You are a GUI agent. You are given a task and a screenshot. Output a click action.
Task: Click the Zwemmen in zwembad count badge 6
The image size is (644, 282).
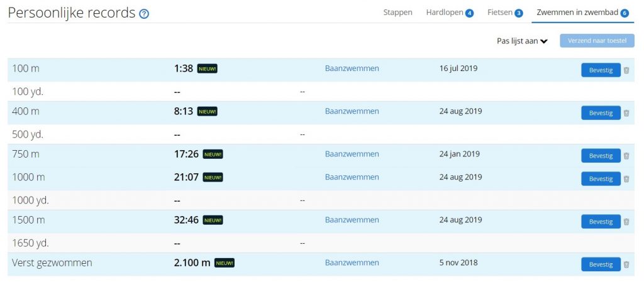click(625, 14)
